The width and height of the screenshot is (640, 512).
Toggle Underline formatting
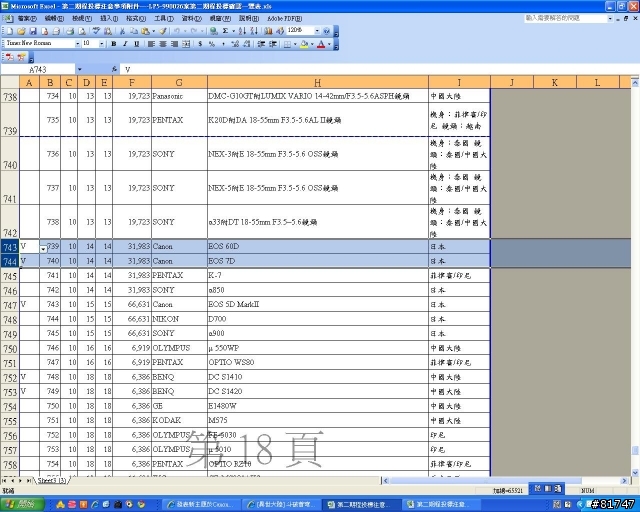pyautogui.click(x=137, y=44)
